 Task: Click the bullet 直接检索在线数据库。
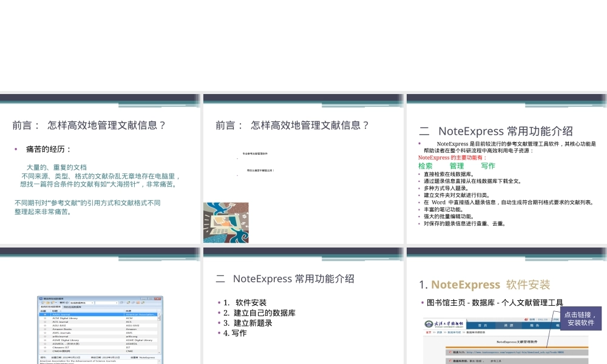[x=449, y=175]
